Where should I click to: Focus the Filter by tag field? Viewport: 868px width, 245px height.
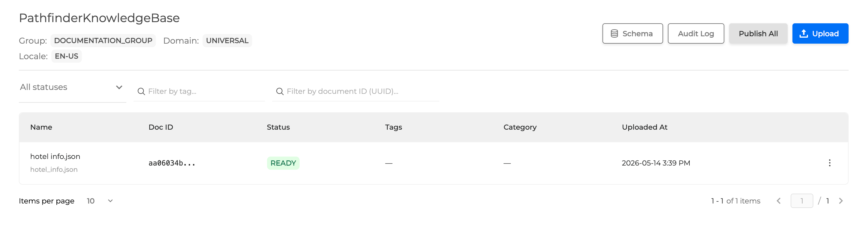click(x=199, y=91)
